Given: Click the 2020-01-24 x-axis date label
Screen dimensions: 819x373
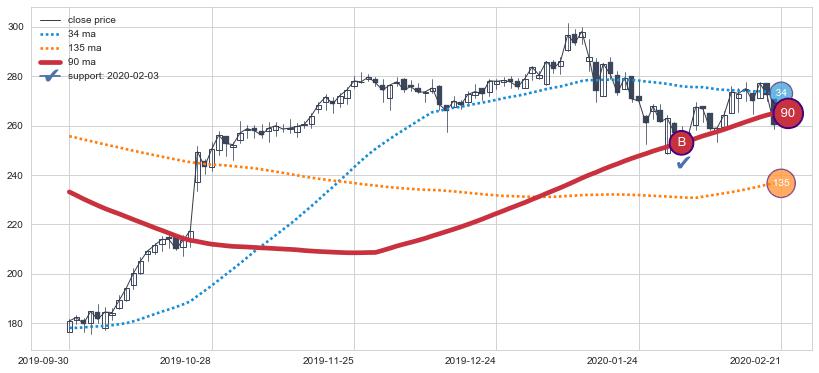Looking at the screenshot, I should point(613,360).
